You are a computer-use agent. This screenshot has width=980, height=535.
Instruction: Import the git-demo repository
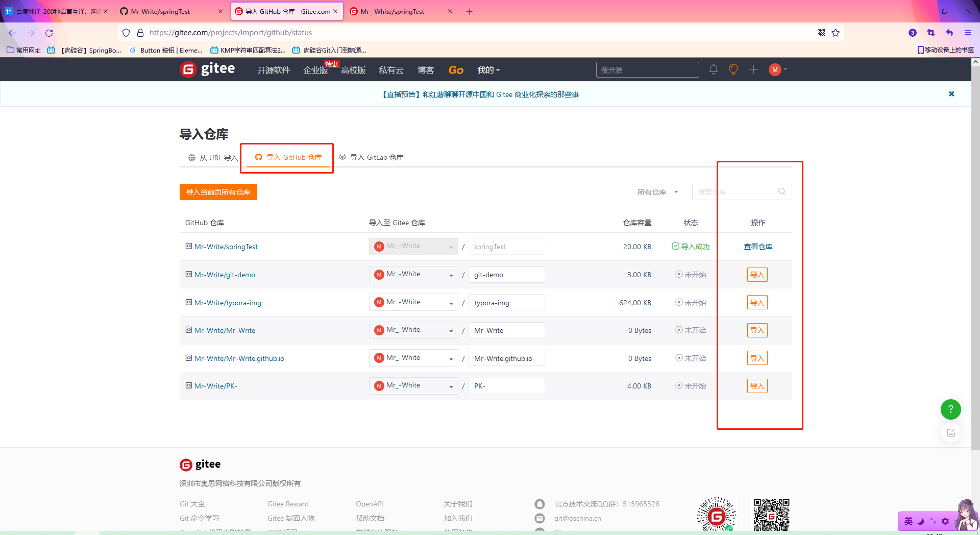pyautogui.click(x=757, y=275)
